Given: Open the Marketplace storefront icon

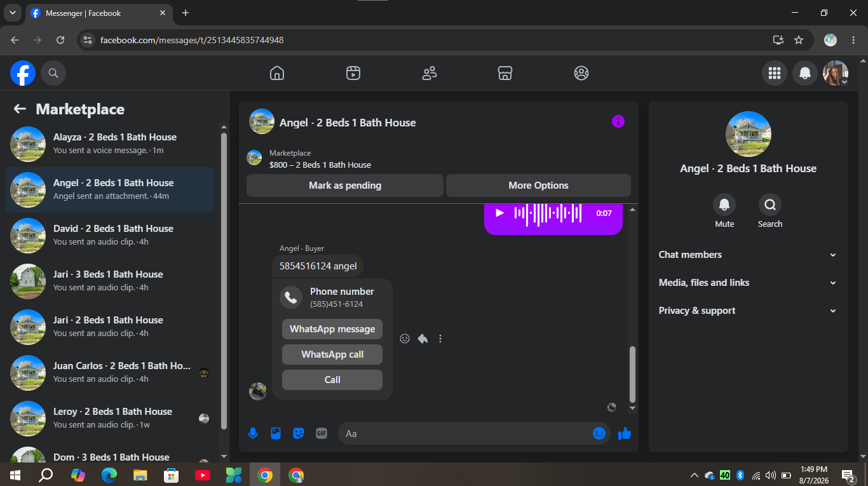Looking at the screenshot, I should (x=505, y=73).
